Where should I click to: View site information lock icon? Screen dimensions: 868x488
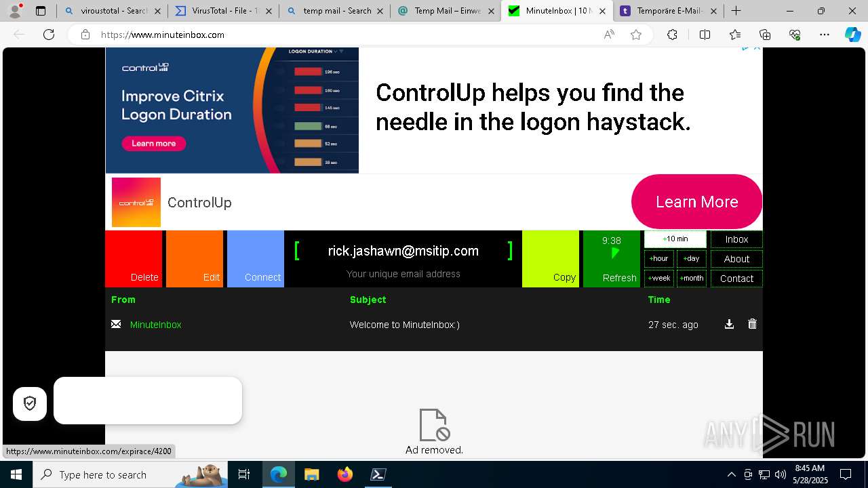click(x=85, y=35)
